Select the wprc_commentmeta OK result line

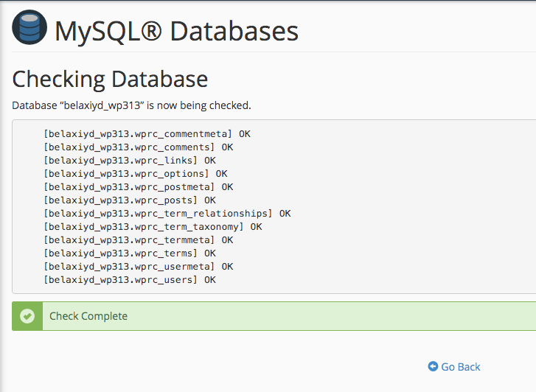point(147,134)
